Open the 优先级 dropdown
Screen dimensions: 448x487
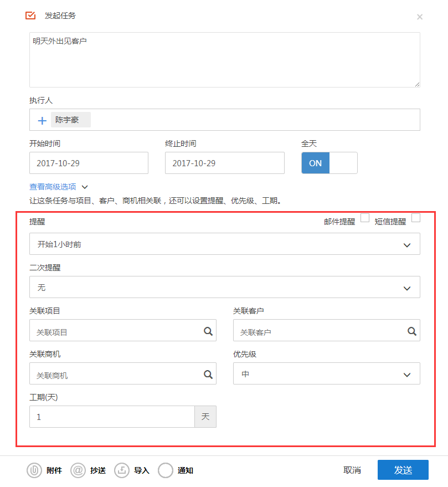click(x=327, y=373)
